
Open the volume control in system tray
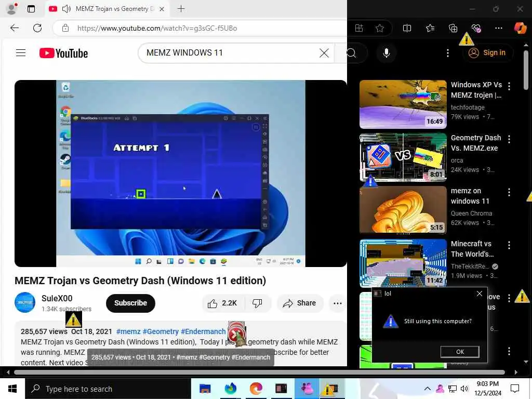[x=464, y=389]
